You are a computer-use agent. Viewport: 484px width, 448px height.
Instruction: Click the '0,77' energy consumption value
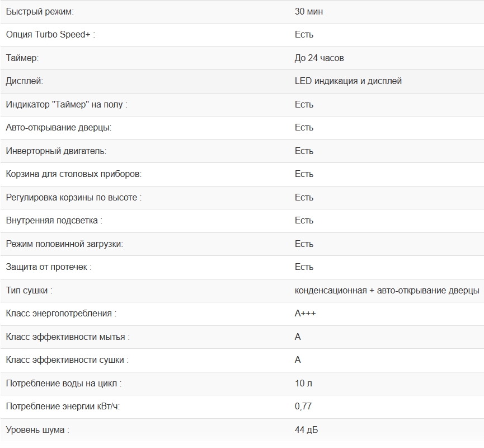click(x=303, y=407)
